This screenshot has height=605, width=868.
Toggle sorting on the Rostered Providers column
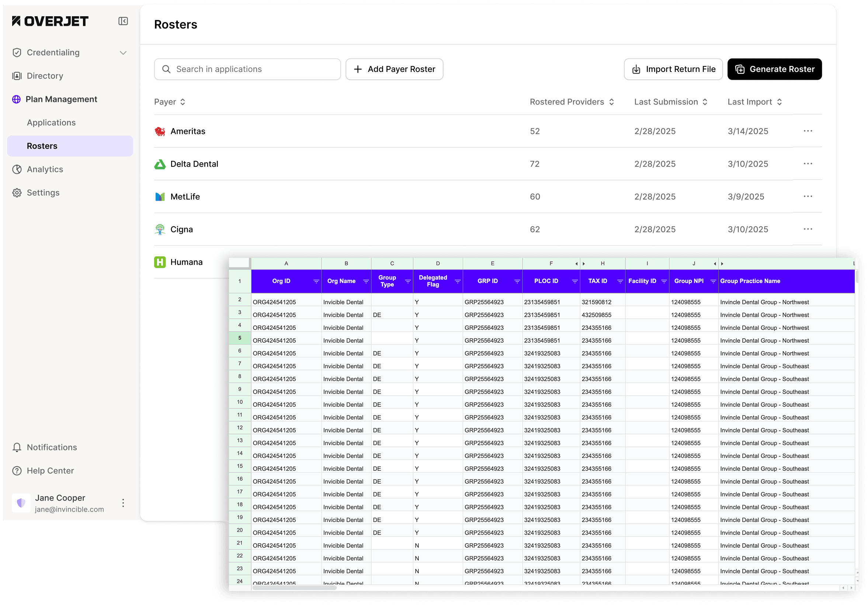(x=611, y=102)
